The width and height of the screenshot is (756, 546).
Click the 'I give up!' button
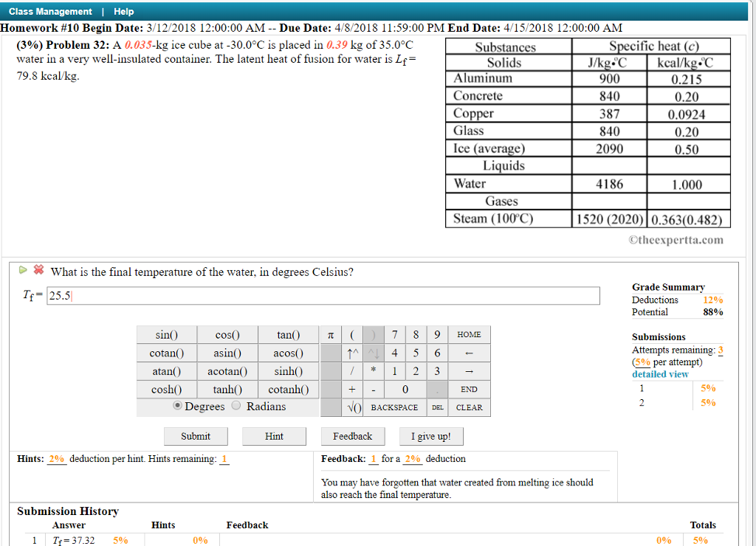[x=430, y=436]
